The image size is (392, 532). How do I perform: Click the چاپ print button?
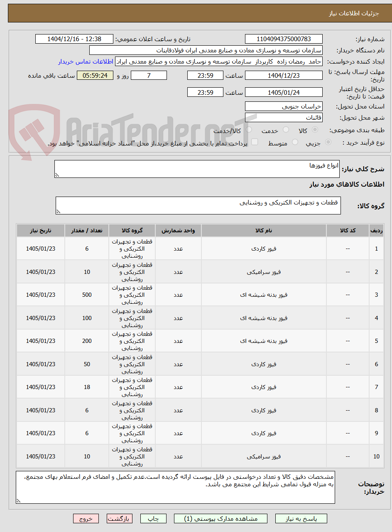[x=153, y=519]
